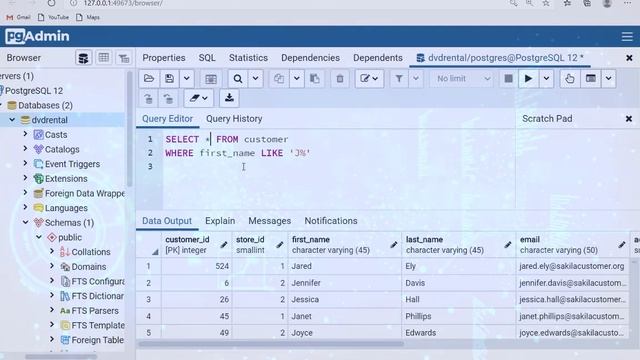
Task: Click the edit pencil on email column
Action: (622, 245)
